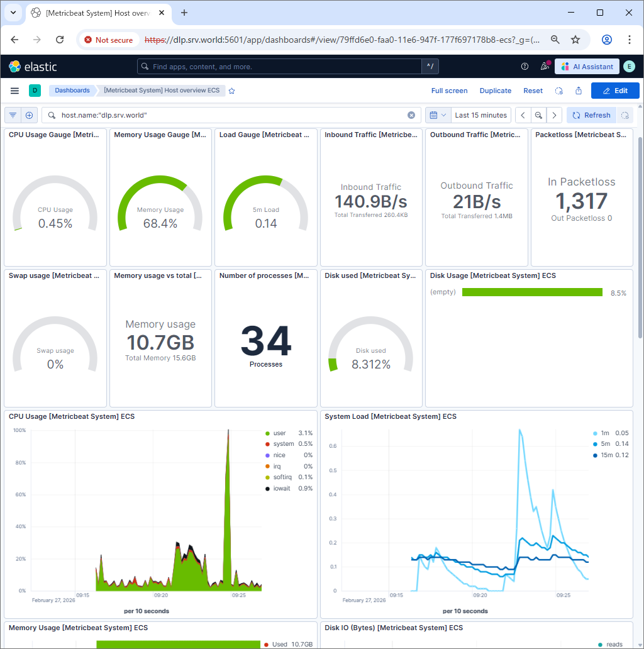Step back to the previous time window
The image size is (644, 649).
point(523,115)
